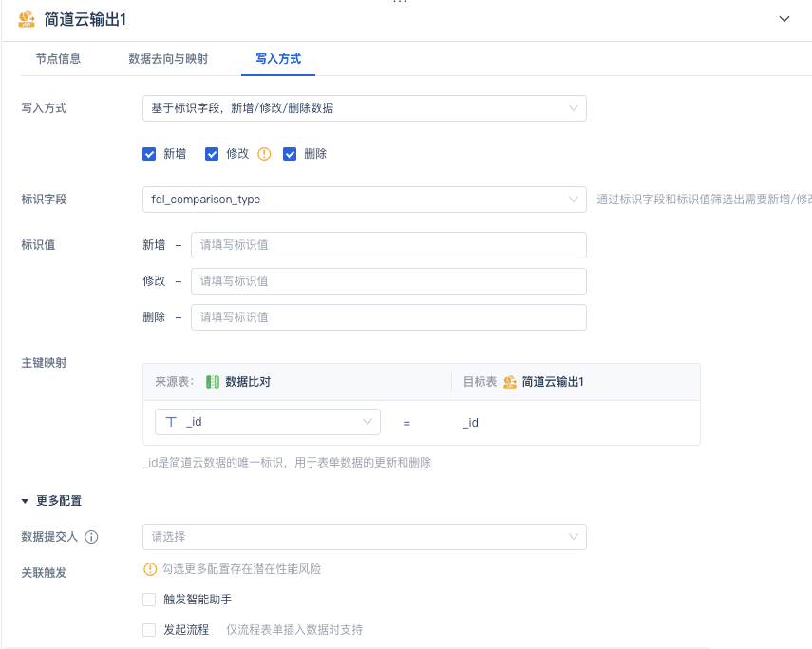Click the 简道云 icon beside 目标表
Viewport: 812px width, 649px height.
click(x=510, y=382)
